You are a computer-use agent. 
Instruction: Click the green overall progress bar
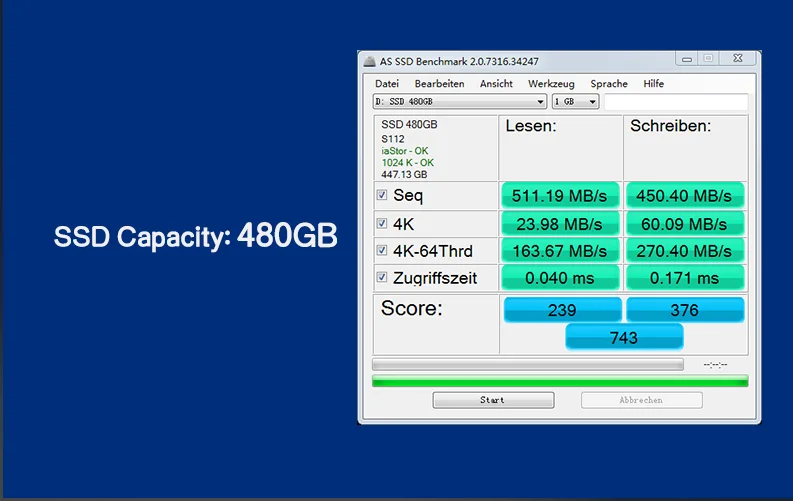[x=560, y=381]
